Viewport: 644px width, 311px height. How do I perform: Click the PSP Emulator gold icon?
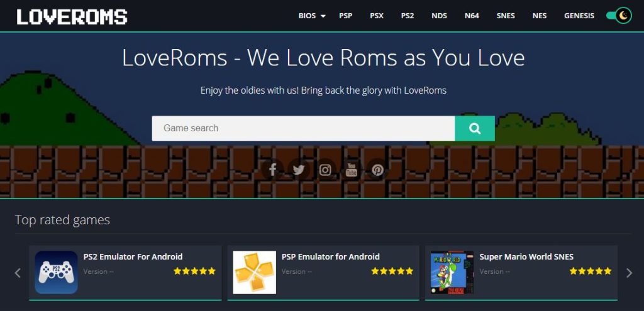coord(255,273)
